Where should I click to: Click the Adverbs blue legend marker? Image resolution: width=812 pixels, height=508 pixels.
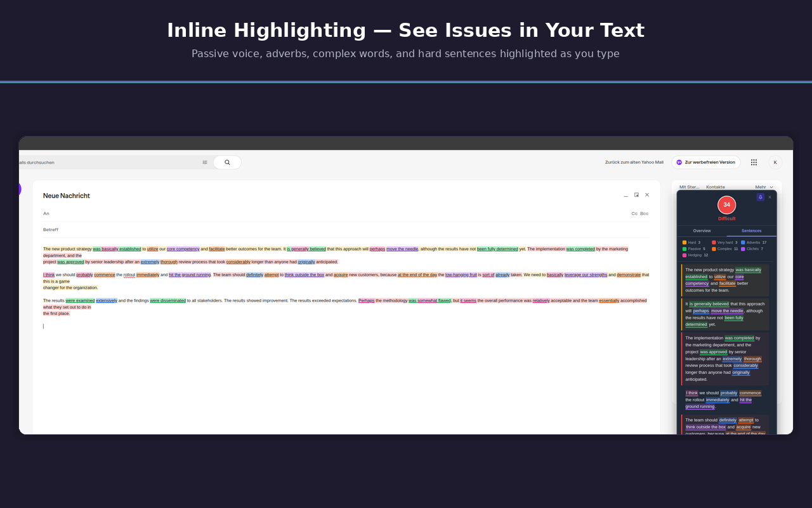tap(743, 243)
